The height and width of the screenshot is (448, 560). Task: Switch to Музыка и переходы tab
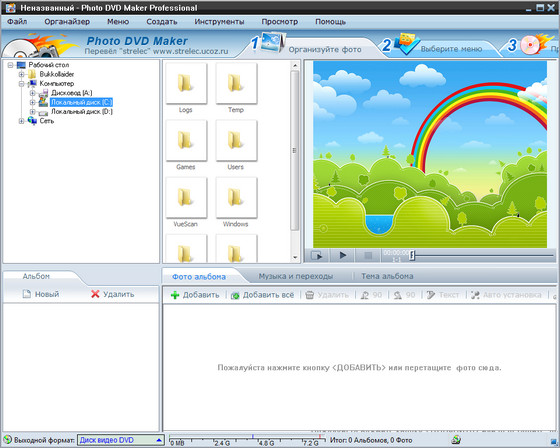point(296,276)
